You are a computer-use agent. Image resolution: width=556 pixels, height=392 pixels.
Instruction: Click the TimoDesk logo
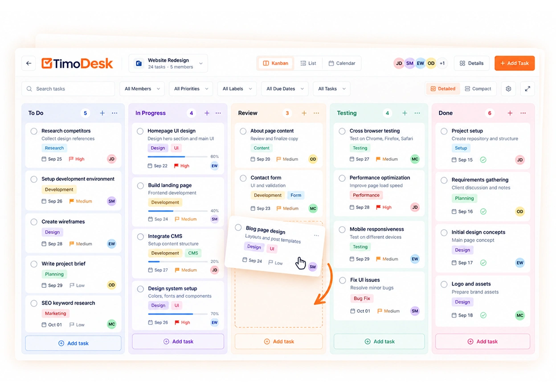tap(77, 63)
